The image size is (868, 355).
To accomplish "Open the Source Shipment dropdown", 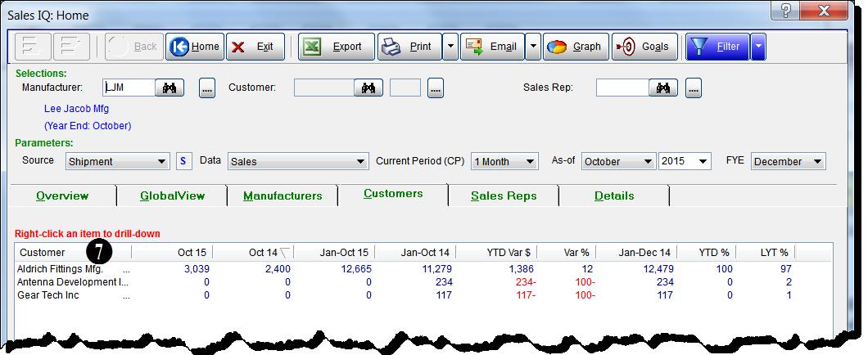I will pyautogui.click(x=117, y=161).
